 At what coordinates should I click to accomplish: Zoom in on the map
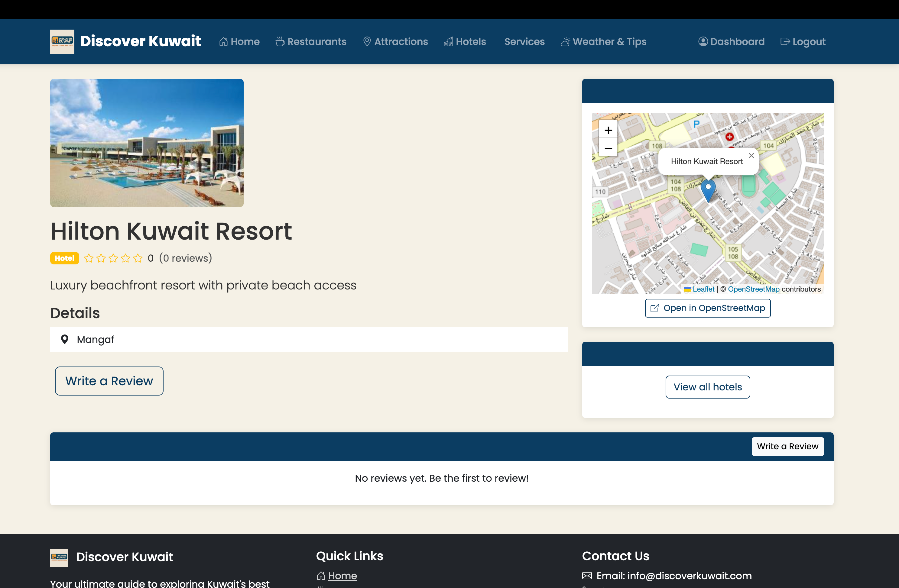(x=608, y=130)
